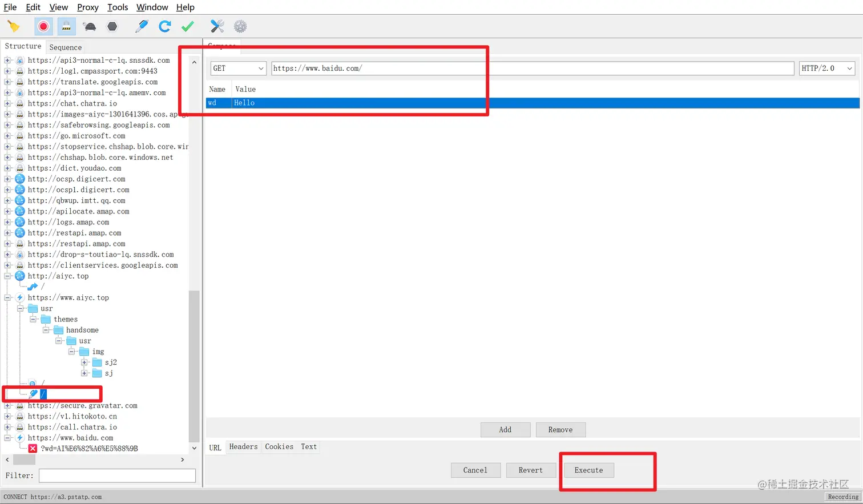This screenshot has width=863, height=504.
Task: Click globe icon beside http://logs.amap.com
Action: pos(20,222)
